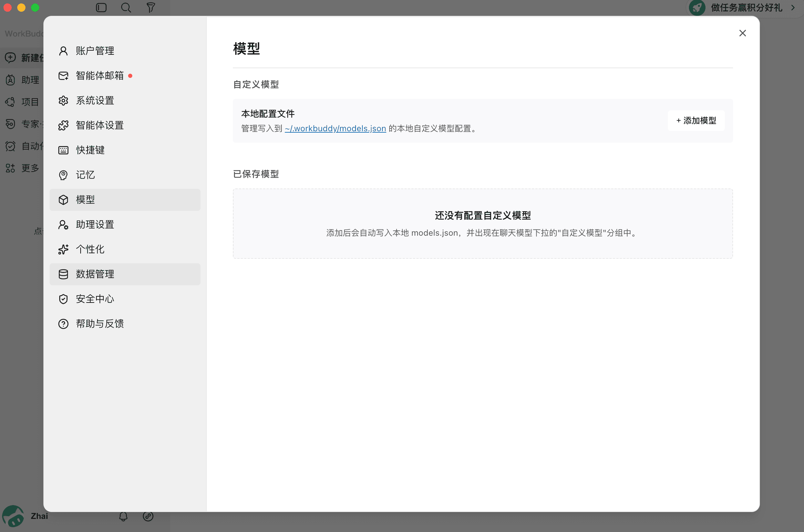The width and height of the screenshot is (804, 532).
Task: Click the circular link icon beside the bell
Action: 148,516
